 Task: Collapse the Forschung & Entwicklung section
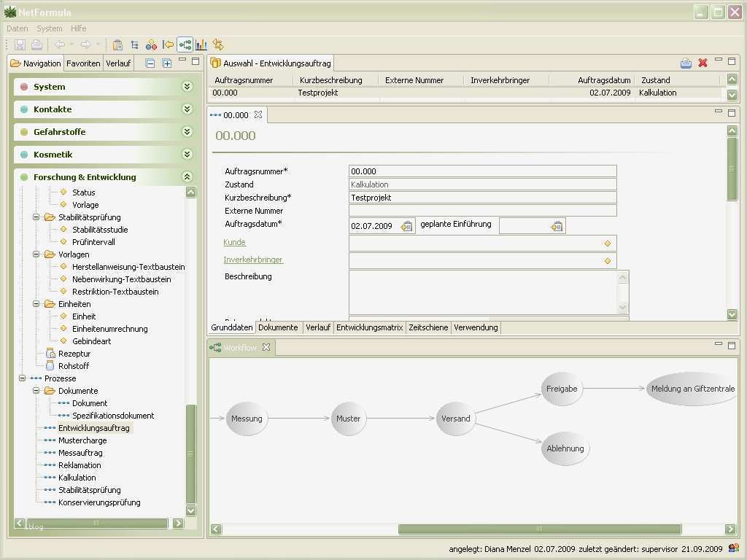pos(187,177)
